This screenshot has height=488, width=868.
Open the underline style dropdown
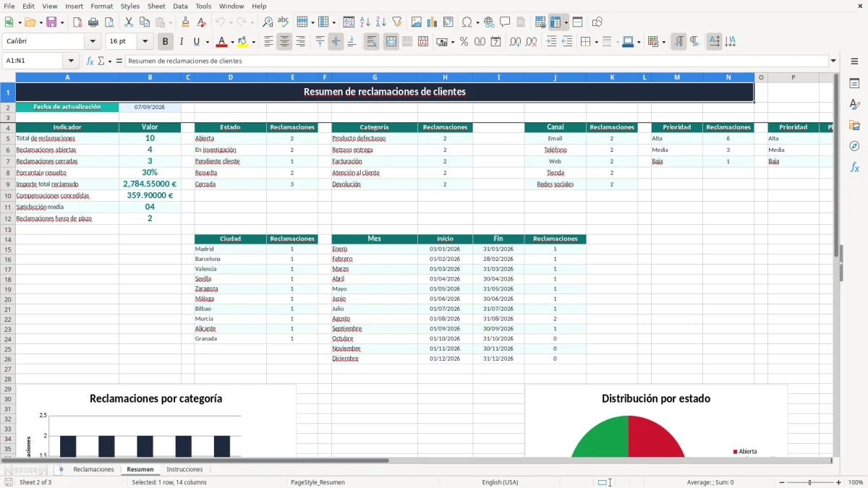click(207, 42)
